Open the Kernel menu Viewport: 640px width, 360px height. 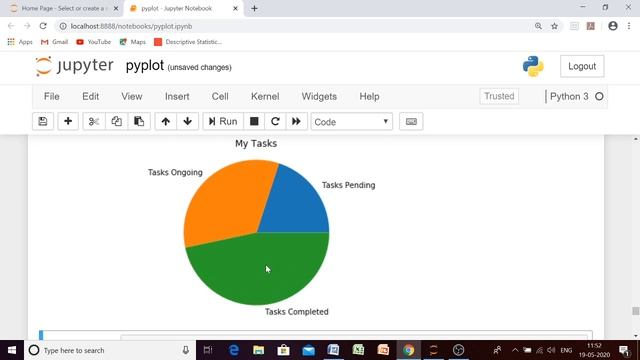coord(265,96)
